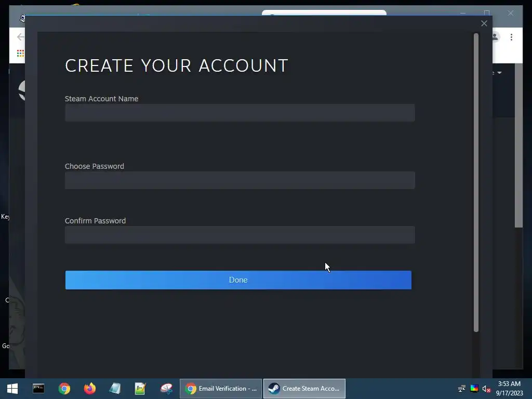Open Firefox from the taskbar
Viewport: 532px width, 399px height.
tap(89, 389)
